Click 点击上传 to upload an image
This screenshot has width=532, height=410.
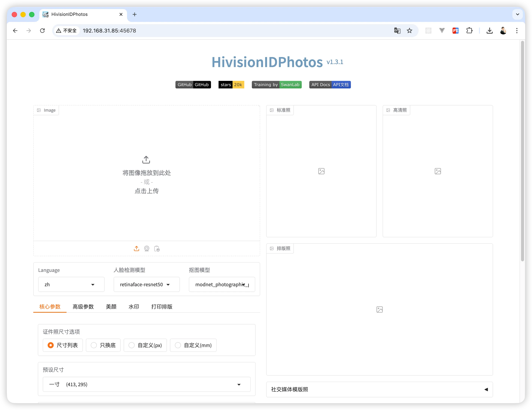pyautogui.click(x=147, y=191)
